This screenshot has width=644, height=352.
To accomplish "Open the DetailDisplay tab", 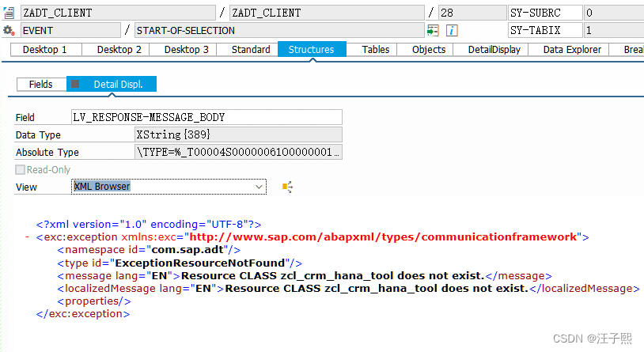I will pyautogui.click(x=494, y=49).
